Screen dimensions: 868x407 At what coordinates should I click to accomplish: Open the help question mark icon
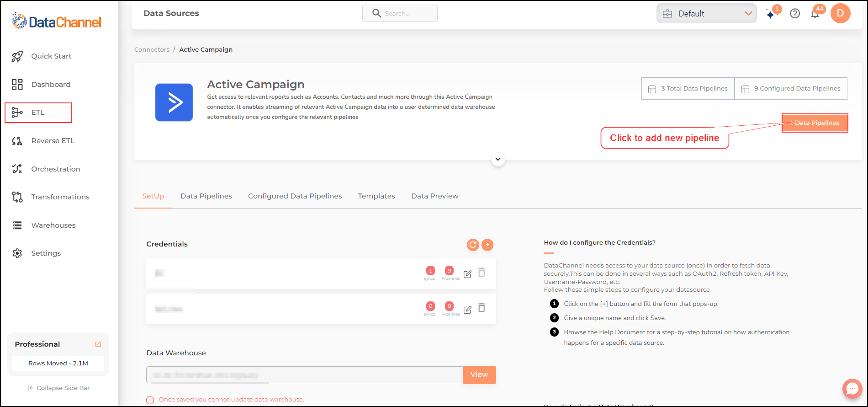pyautogui.click(x=795, y=14)
